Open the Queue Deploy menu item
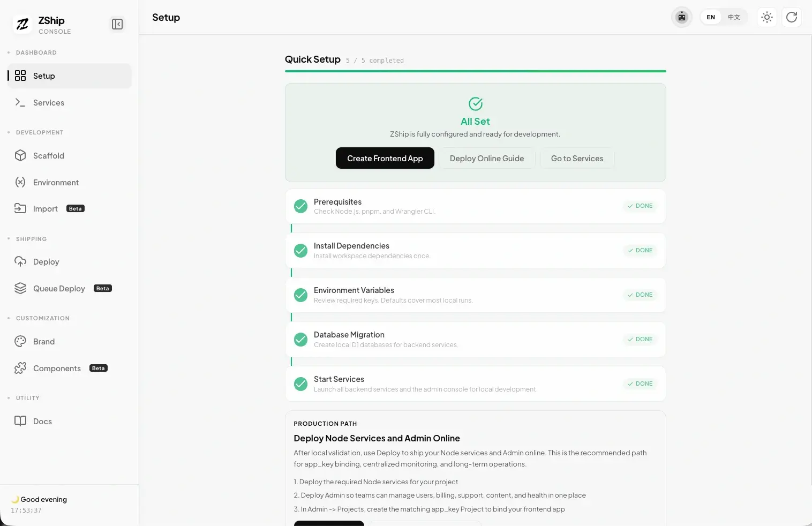This screenshot has width=812, height=526. point(70,288)
